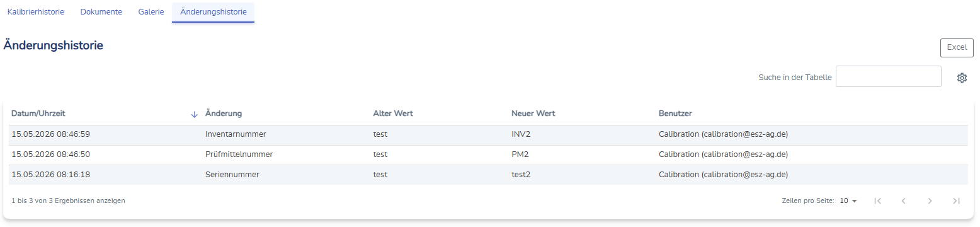Viewport: 980px width, 227px height.
Task: Sort by the Neuer Wert column header
Action: [x=533, y=113]
